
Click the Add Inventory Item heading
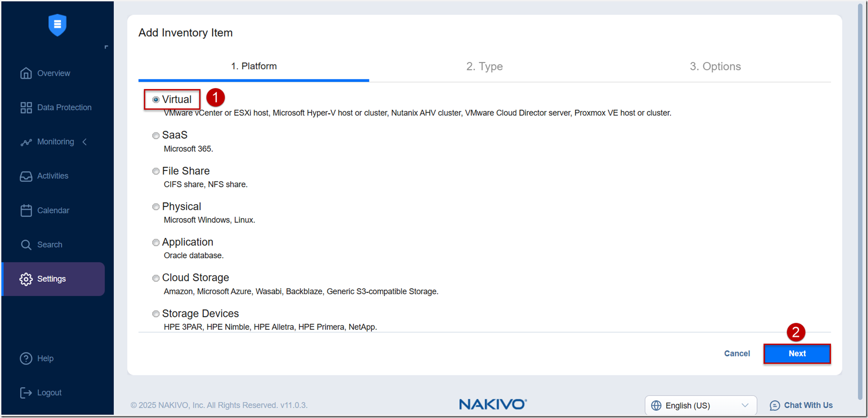pos(185,33)
